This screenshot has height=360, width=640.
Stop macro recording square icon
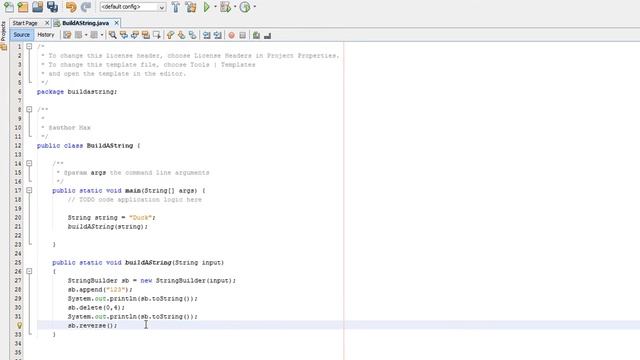pyautogui.click(x=242, y=36)
